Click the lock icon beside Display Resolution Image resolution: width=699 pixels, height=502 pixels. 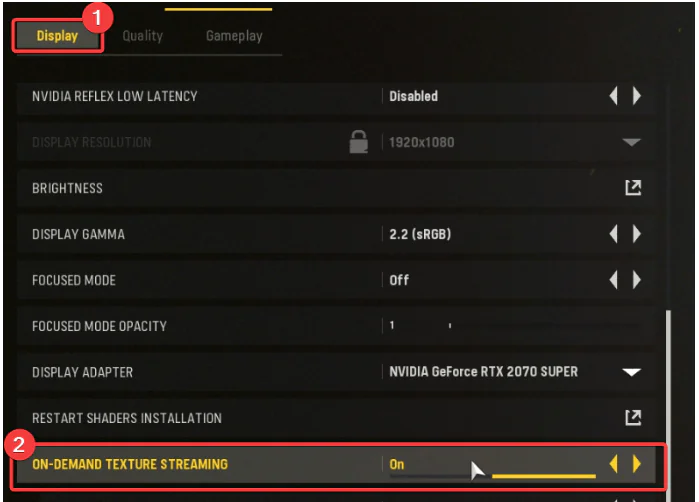(x=358, y=142)
